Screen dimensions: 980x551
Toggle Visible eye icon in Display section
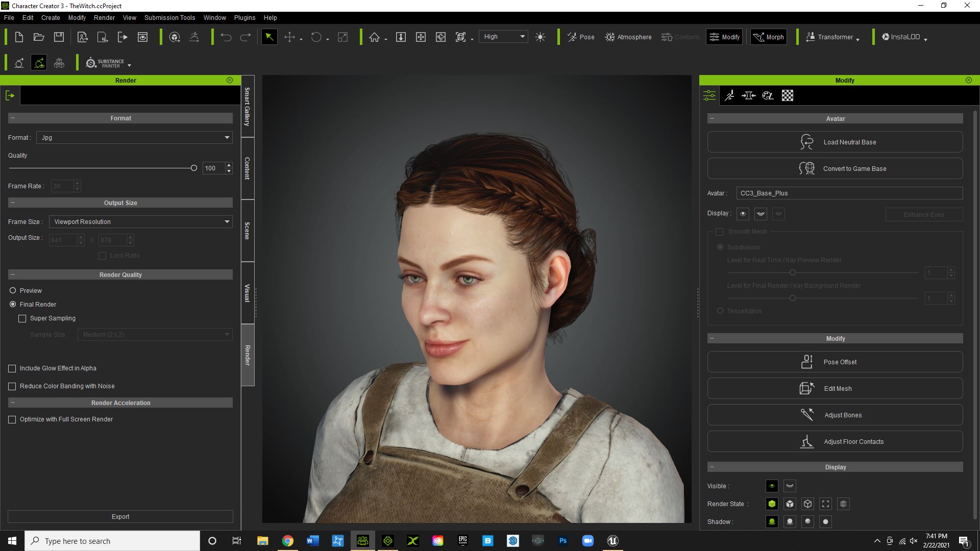pyautogui.click(x=772, y=486)
